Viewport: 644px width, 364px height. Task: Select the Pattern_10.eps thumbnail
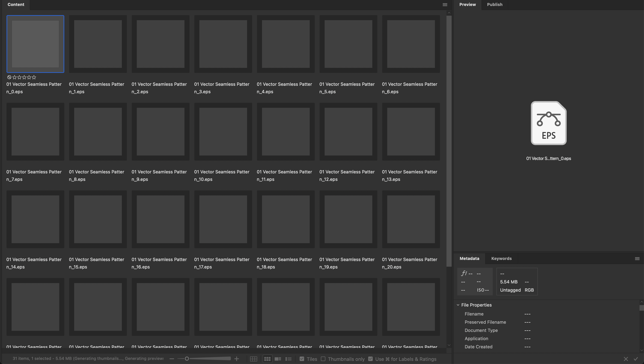point(223,132)
